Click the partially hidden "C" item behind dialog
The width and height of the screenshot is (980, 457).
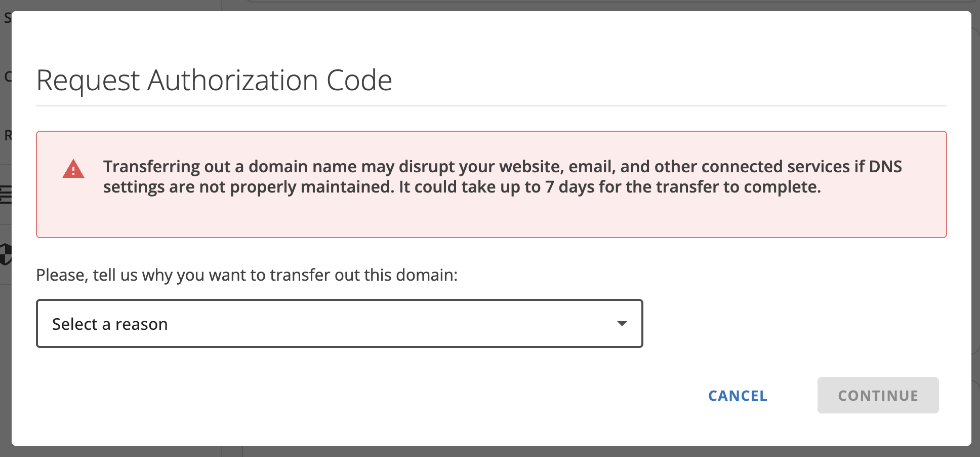point(8,77)
